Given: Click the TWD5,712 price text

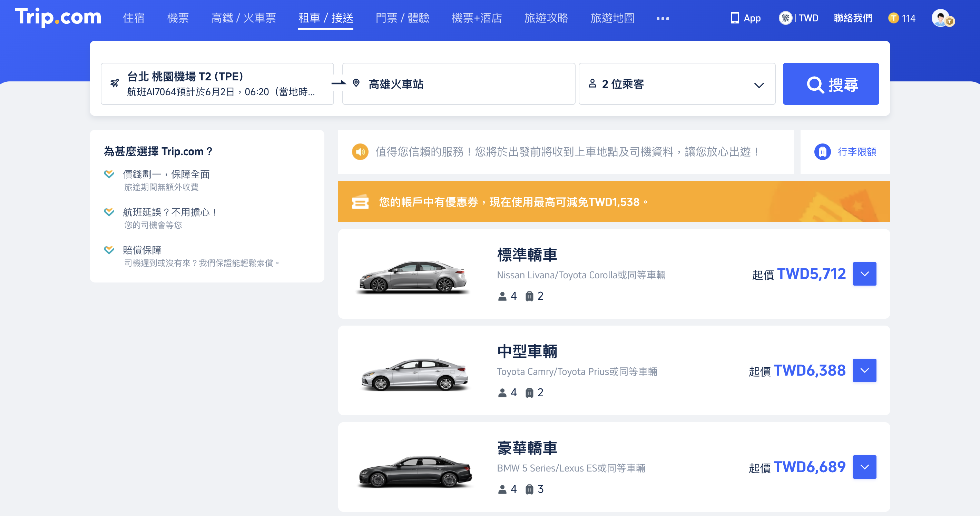Looking at the screenshot, I should click(811, 274).
